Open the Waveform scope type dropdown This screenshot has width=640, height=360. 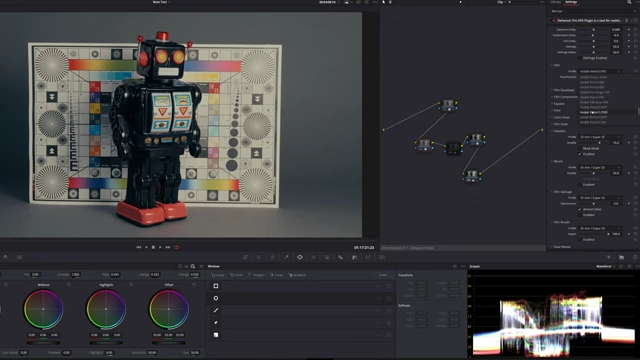[605, 266]
